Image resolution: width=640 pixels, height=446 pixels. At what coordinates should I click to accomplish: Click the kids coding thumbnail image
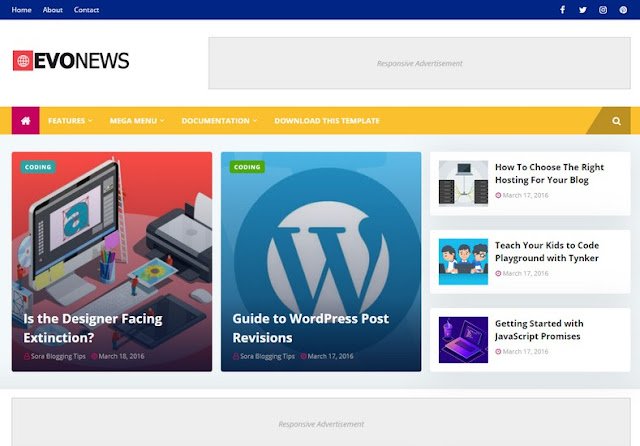tap(463, 262)
